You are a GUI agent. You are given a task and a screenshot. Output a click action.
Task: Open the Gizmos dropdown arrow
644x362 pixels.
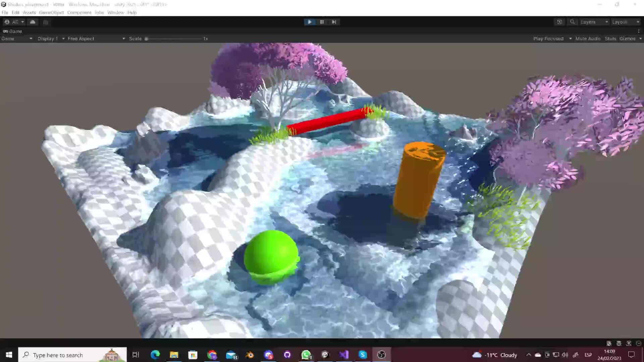tap(640, 39)
